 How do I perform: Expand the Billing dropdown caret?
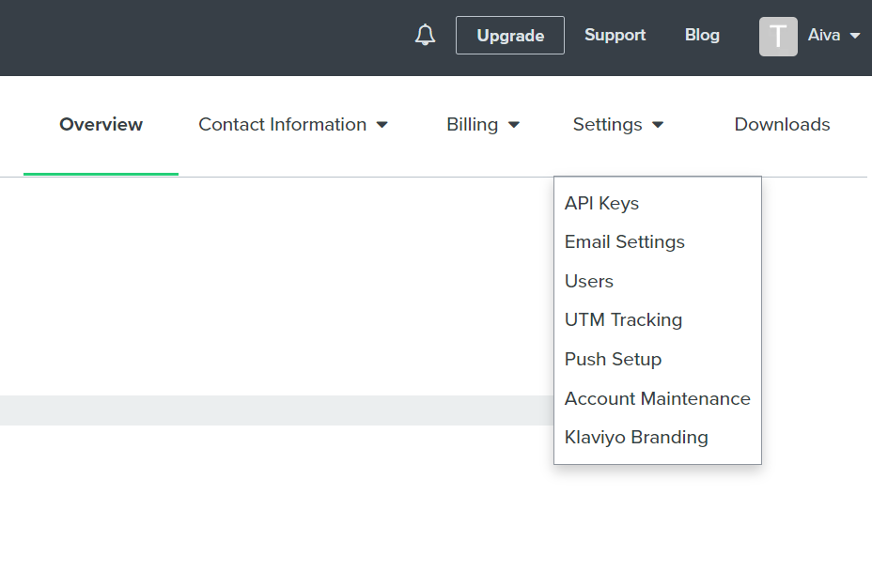[x=514, y=125]
